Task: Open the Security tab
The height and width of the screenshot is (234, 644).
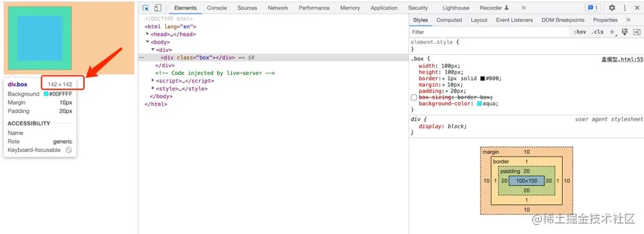Action: click(x=418, y=8)
